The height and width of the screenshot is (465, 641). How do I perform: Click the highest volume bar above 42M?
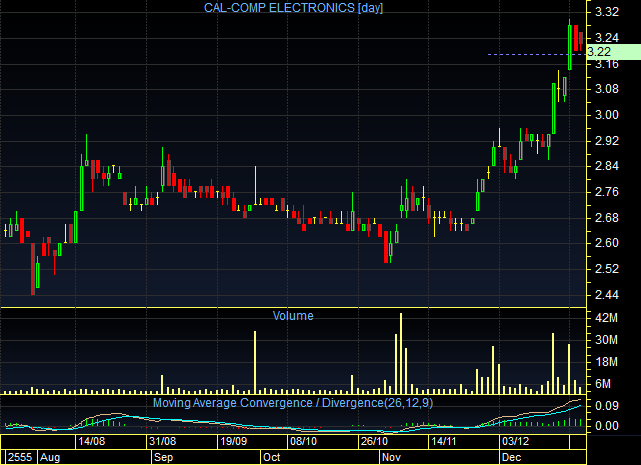click(x=401, y=353)
